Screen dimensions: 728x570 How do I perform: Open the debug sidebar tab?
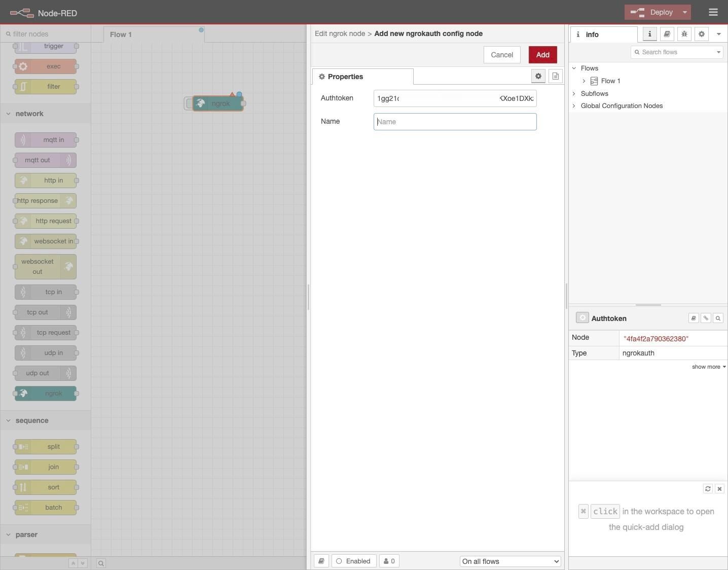coord(684,34)
